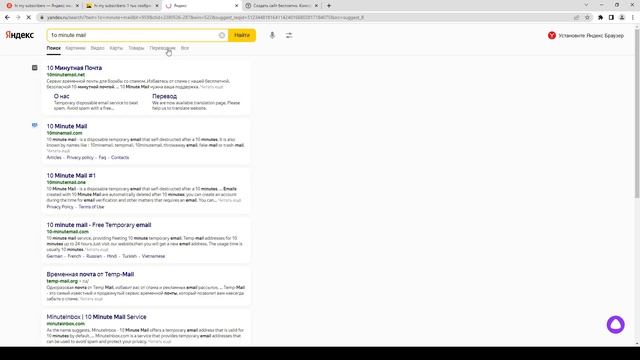Close the first 'hi my subscribers' tab

click(x=77, y=6)
